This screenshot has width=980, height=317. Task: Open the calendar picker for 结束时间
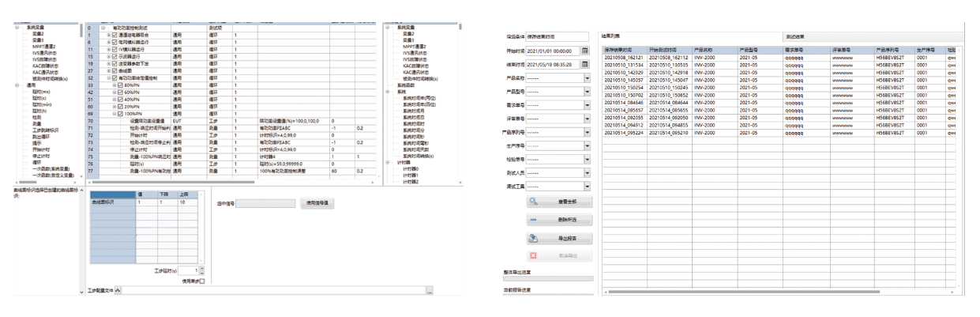[x=585, y=65]
